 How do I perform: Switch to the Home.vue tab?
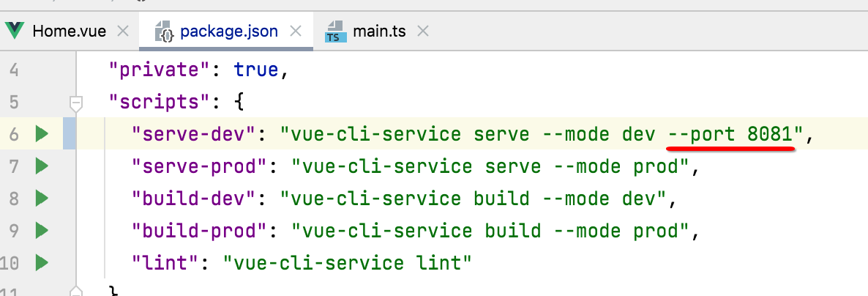click(70, 31)
